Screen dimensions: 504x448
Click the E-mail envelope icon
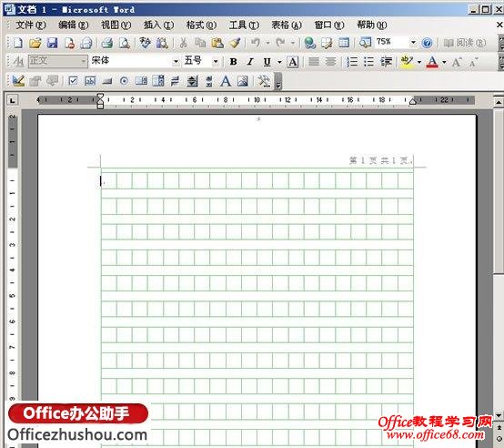86,43
